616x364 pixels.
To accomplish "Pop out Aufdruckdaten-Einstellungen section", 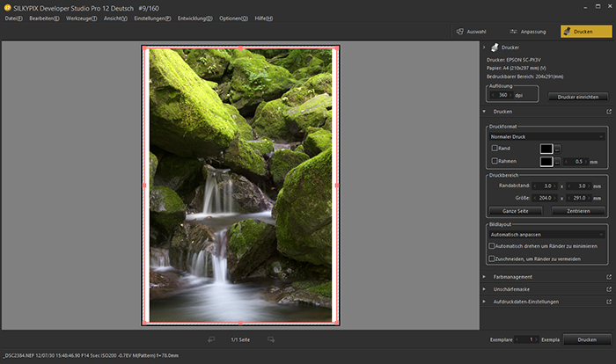I will click(609, 302).
